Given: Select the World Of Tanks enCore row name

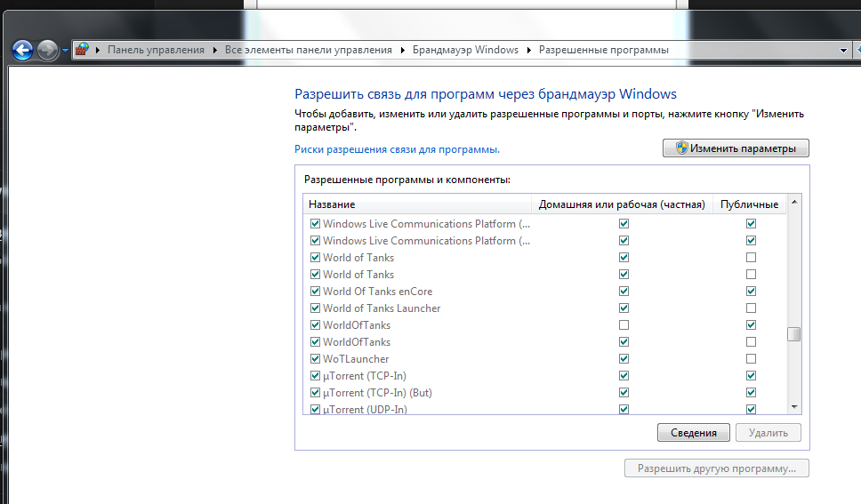Looking at the screenshot, I should [x=378, y=291].
